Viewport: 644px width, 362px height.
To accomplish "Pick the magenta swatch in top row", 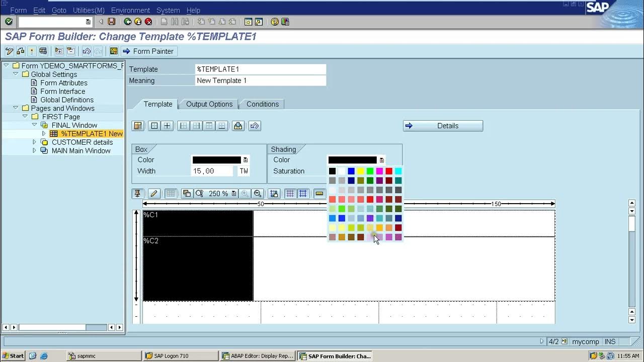I will click(379, 171).
